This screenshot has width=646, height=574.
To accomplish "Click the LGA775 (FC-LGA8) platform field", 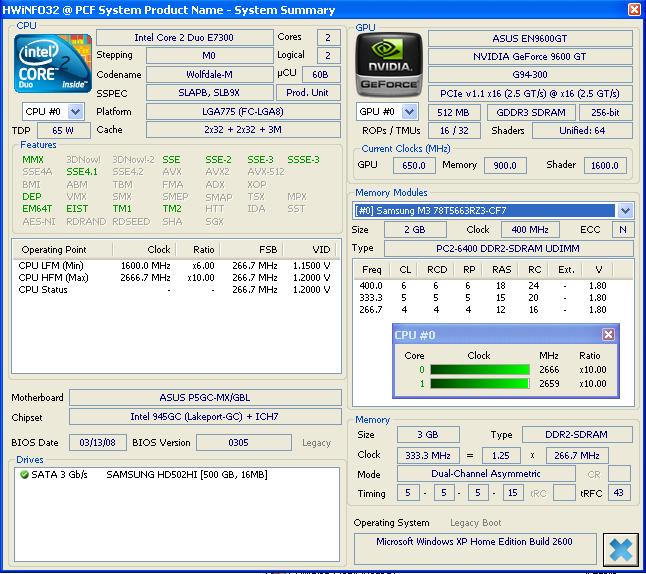I will (x=243, y=111).
